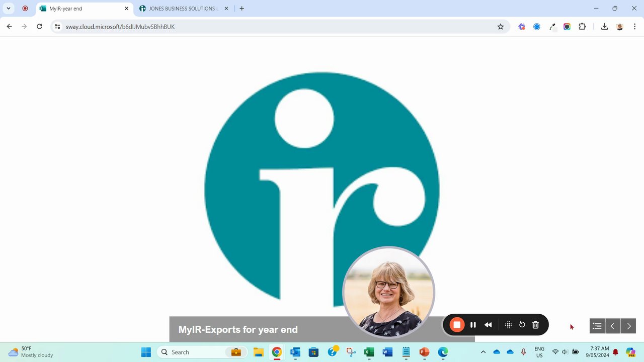The height and width of the screenshot is (362, 644).
Task: Click the Inland Revenue logo image
Action: [322, 189]
